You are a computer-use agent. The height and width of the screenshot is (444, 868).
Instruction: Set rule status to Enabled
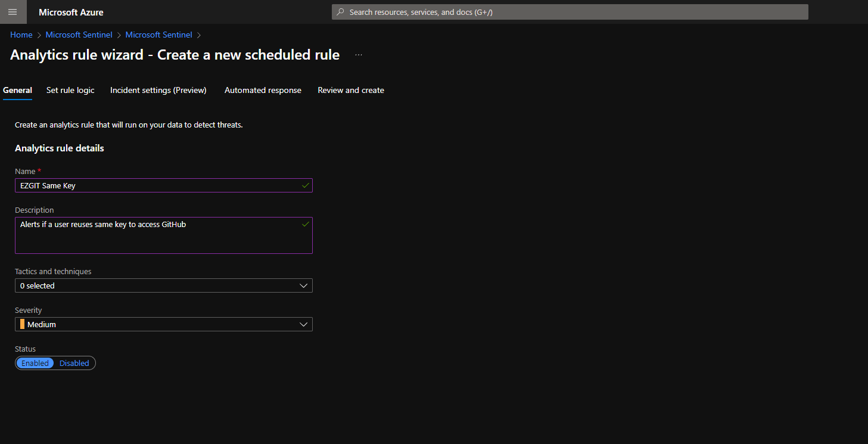35,363
